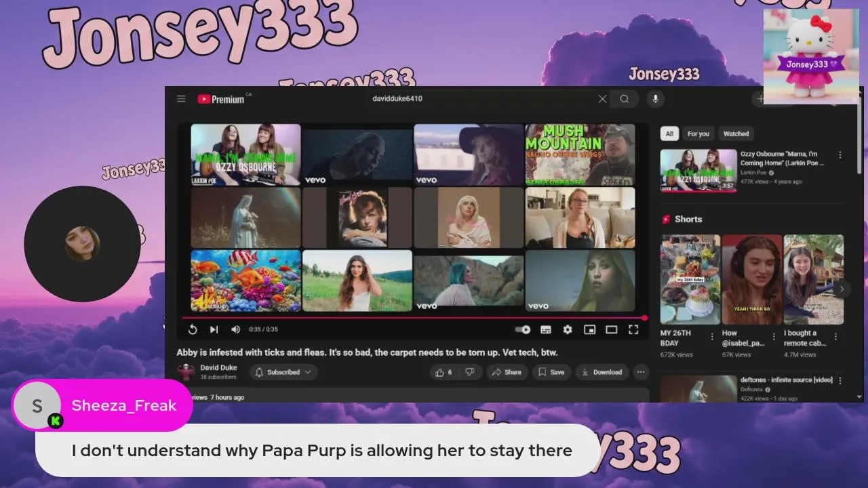Play the Virgin Mary statue suggestion

245,218
